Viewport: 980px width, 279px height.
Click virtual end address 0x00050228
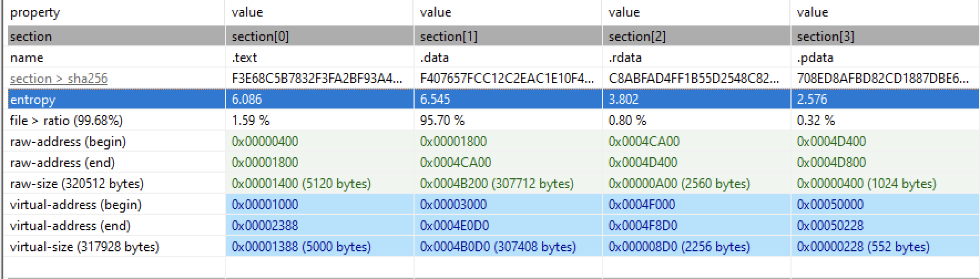coord(830,226)
